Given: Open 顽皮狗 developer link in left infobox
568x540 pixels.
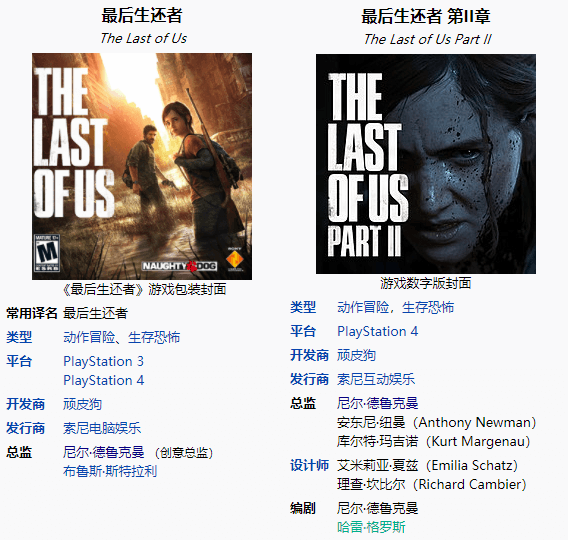Looking at the screenshot, I should [x=82, y=404].
